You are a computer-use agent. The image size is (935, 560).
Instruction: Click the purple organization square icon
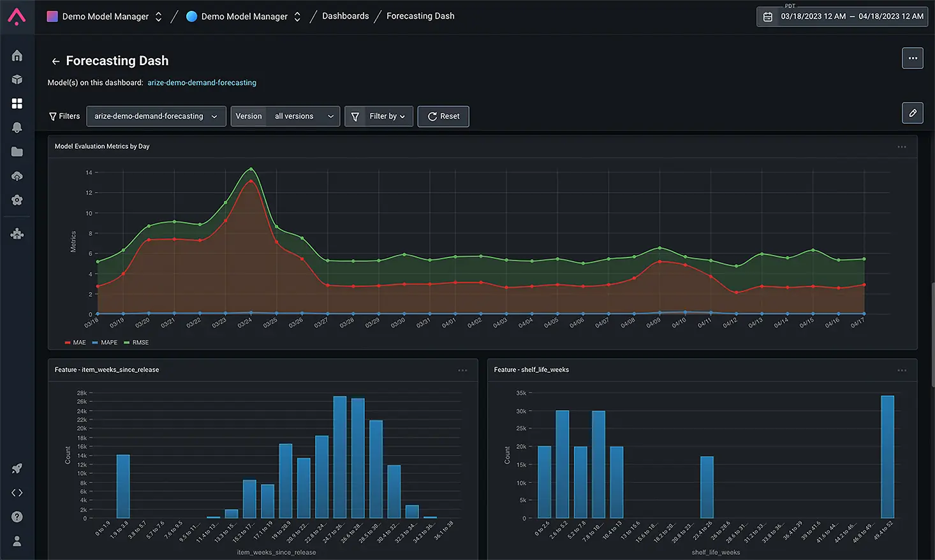tap(52, 17)
